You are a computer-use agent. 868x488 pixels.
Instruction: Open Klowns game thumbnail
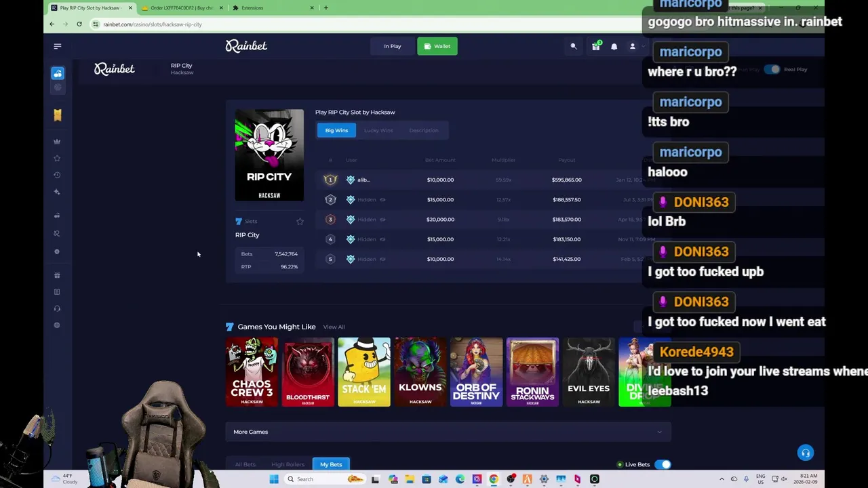point(420,372)
